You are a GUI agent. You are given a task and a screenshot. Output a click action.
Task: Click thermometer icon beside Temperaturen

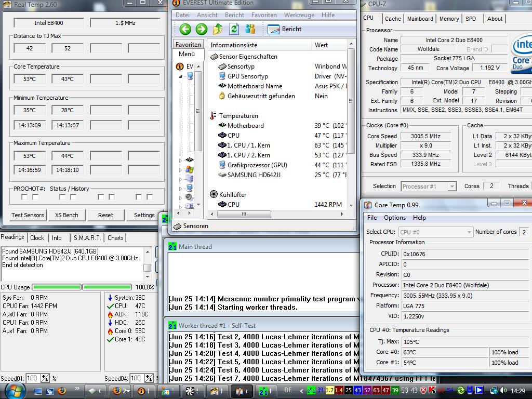tap(214, 116)
